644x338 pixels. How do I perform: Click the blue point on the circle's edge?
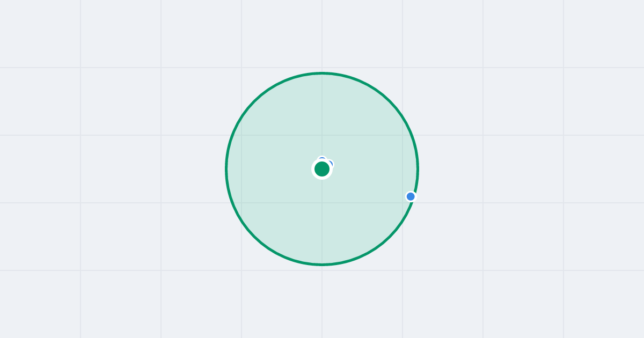pyautogui.click(x=411, y=196)
